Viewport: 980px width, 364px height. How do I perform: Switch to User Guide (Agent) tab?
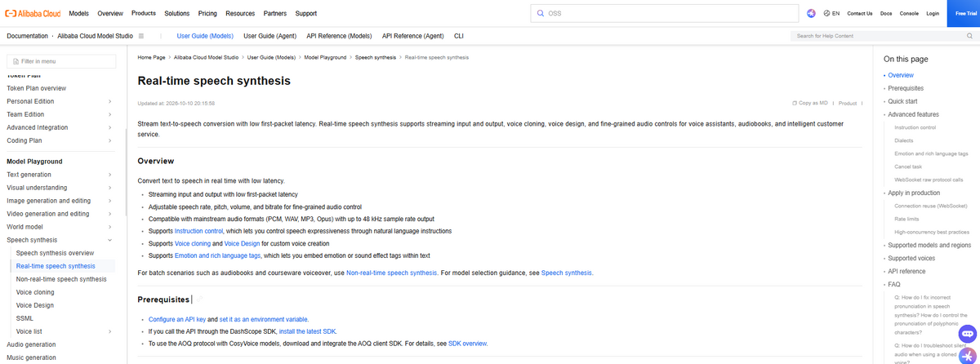point(269,36)
